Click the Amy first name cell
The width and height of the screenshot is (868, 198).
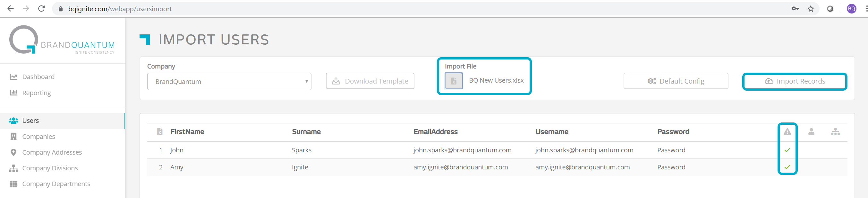(176, 167)
